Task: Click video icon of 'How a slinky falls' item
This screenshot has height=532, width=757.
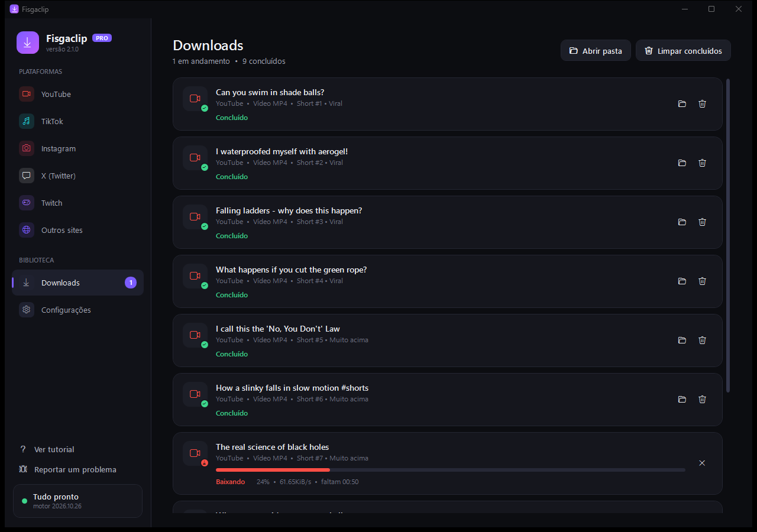Action: point(195,394)
